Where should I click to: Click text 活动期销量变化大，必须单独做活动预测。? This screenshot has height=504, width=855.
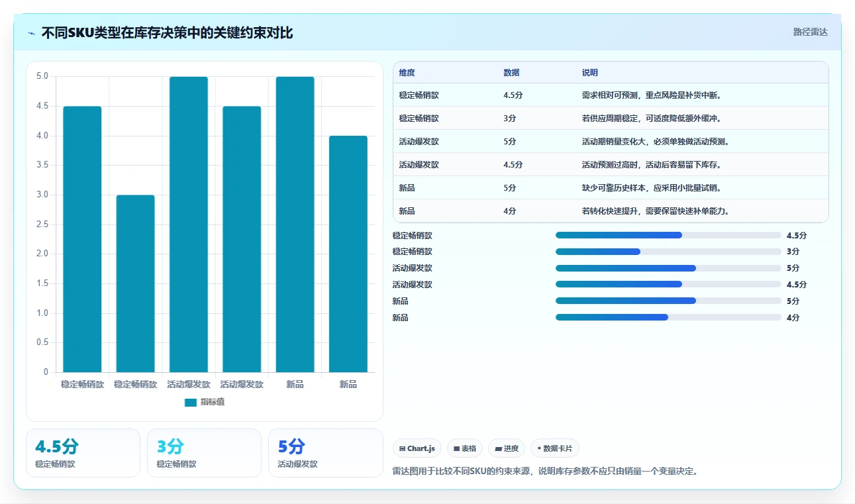click(x=656, y=142)
